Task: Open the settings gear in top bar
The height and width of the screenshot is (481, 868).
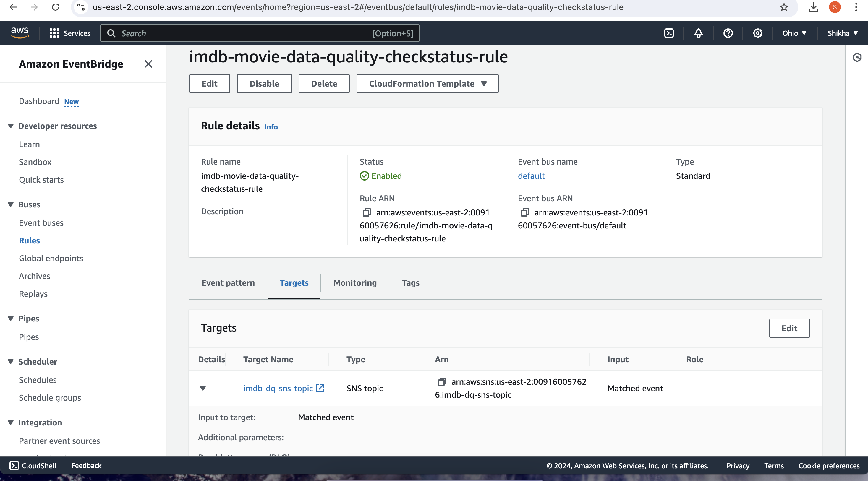Action: click(757, 33)
